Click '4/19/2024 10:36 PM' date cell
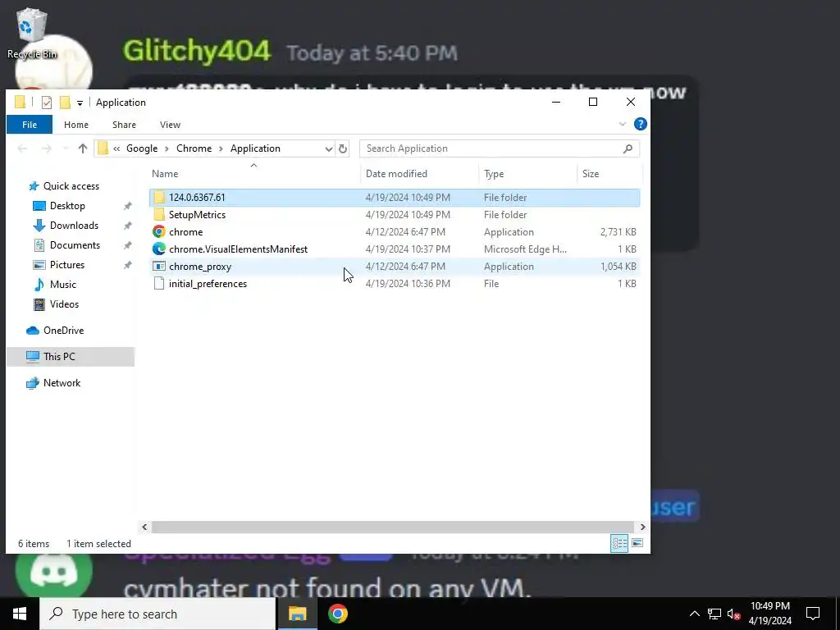The height and width of the screenshot is (630, 840). coord(408,284)
